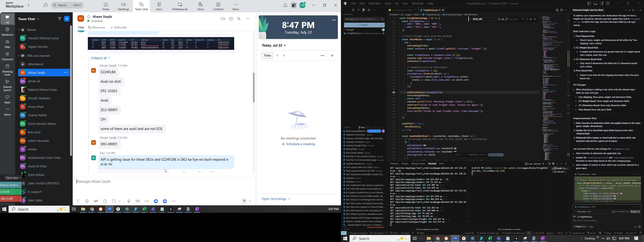Record a video message
This screenshot has height=242, width=644.
[138, 201]
